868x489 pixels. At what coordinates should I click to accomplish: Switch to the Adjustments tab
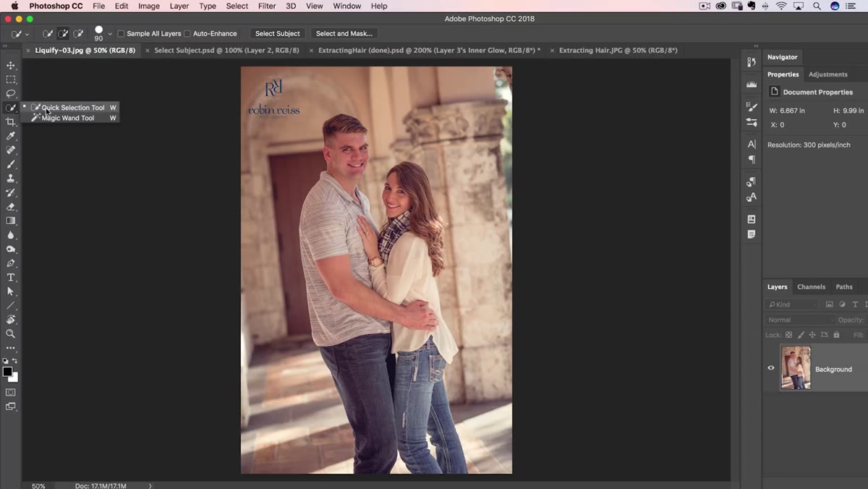[x=828, y=75]
